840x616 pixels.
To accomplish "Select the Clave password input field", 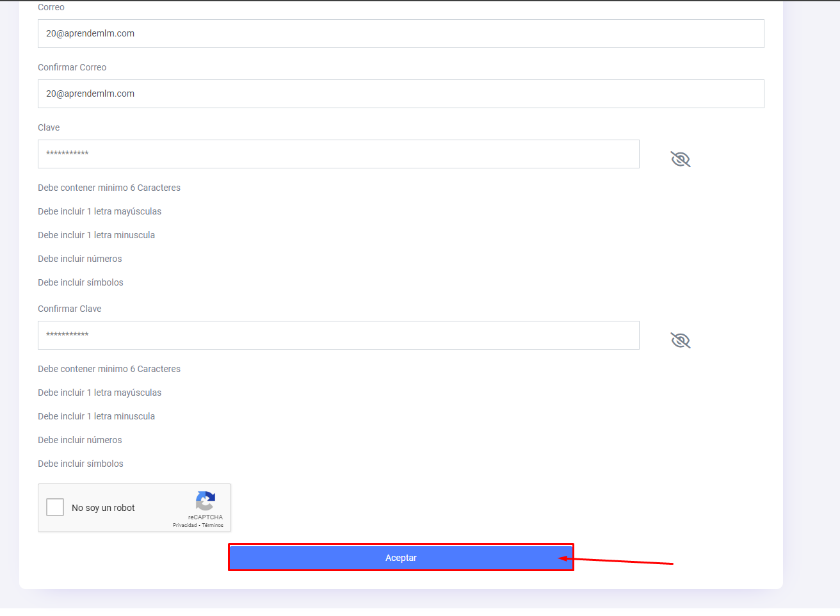I will (338, 154).
